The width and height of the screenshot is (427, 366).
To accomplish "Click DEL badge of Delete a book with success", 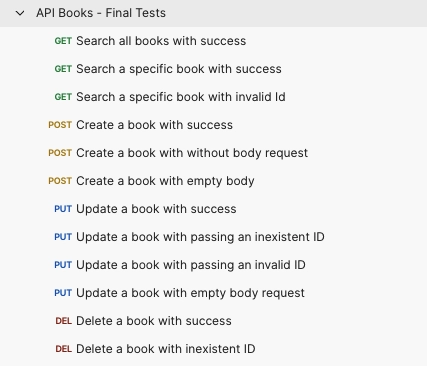I will [64, 321].
